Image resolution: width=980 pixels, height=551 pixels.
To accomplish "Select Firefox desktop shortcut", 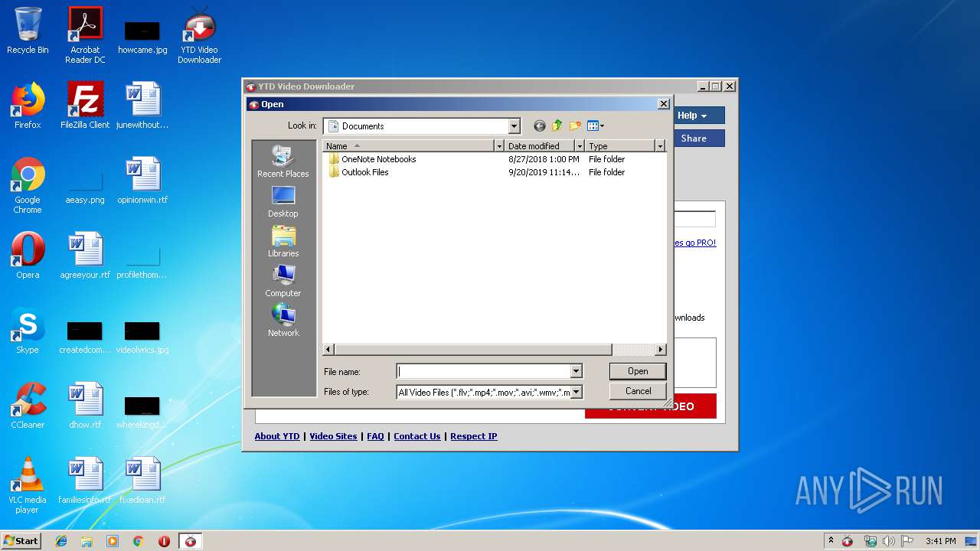I will 28,106.
